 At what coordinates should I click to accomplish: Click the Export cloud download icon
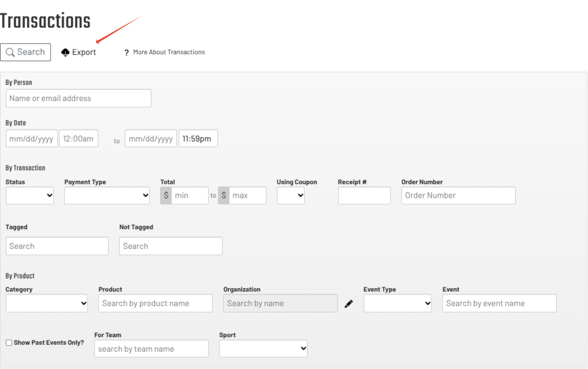[x=65, y=52]
